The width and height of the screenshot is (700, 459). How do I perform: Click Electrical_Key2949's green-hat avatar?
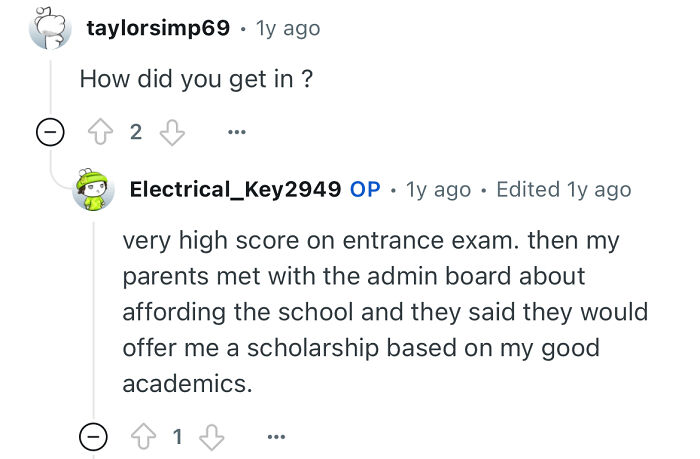94,189
